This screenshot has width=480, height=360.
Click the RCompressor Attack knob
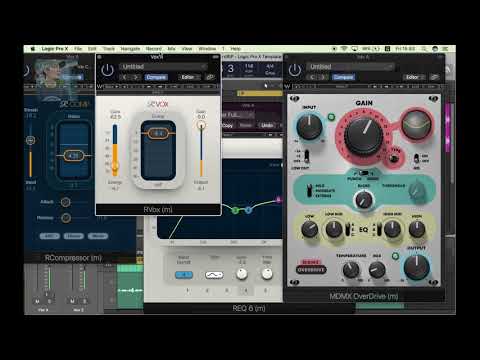(x=66, y=202)
